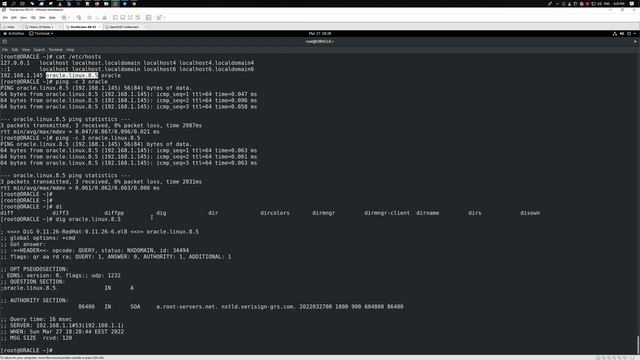Viewport: 640px width, 360px height.
Task: Open the Windows Start menu
Action: (4, 4)
